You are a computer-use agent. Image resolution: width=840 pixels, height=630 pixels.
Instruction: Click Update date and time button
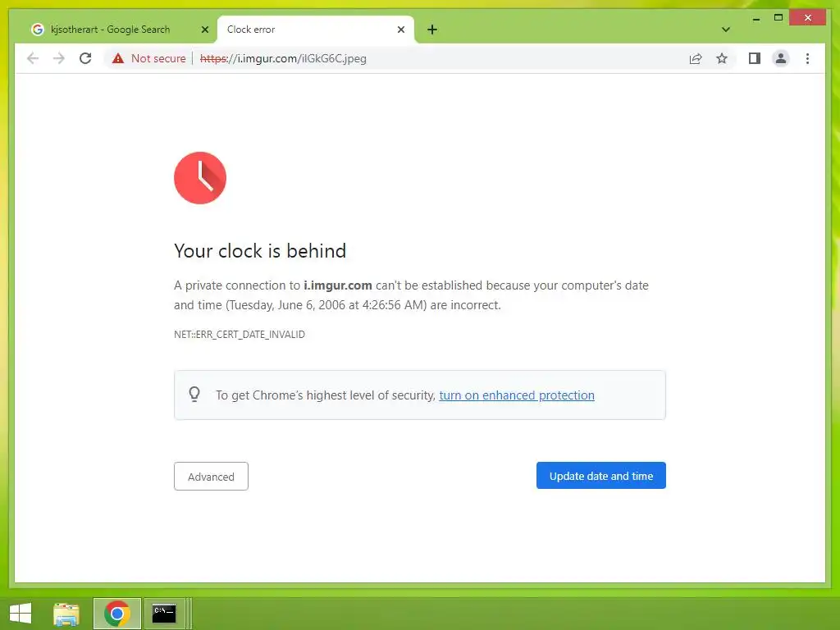pos(601,476)
